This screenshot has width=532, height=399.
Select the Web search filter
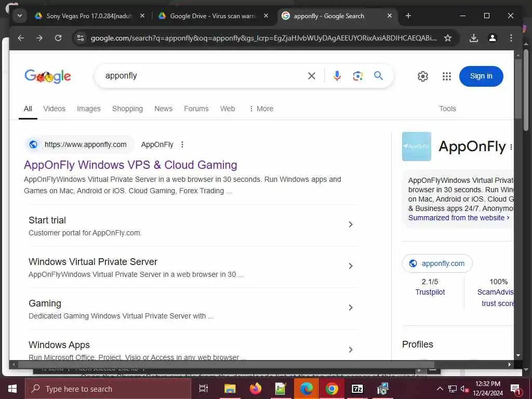228,109
